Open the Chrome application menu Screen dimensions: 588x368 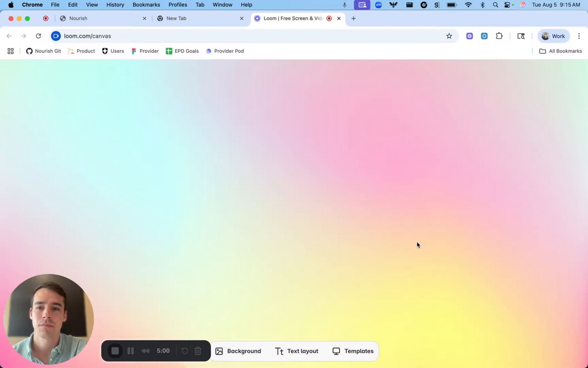(x=32, y=5)
